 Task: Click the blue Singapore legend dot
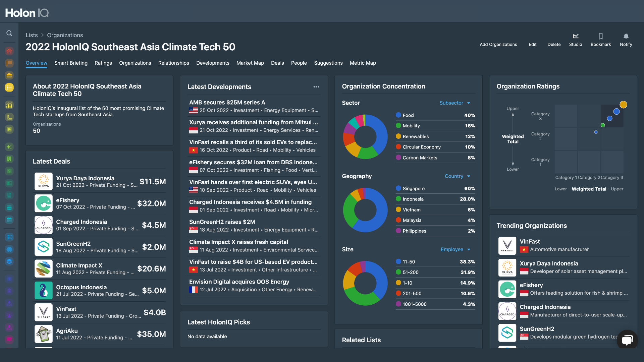tap(398, 188)
